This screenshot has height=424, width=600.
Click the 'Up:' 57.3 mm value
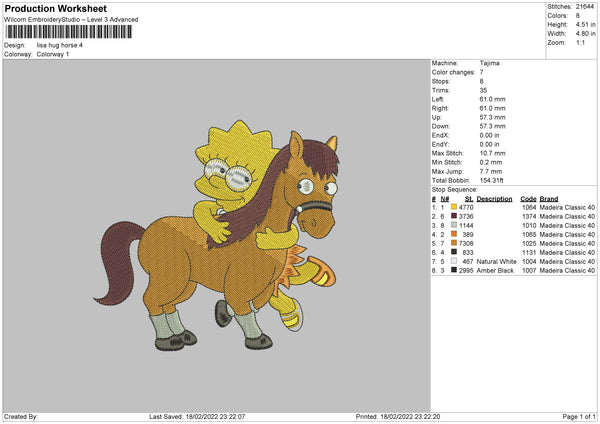[492, 117]
